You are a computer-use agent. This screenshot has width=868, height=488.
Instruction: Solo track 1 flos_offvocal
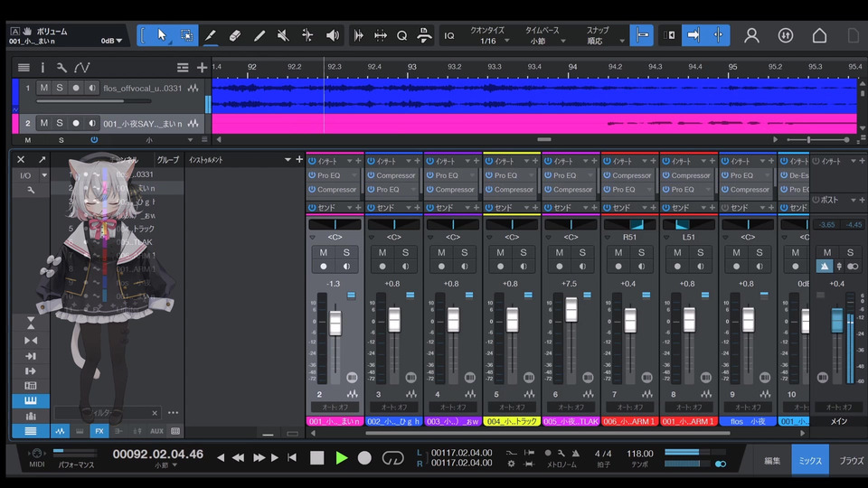pos(60,88)
